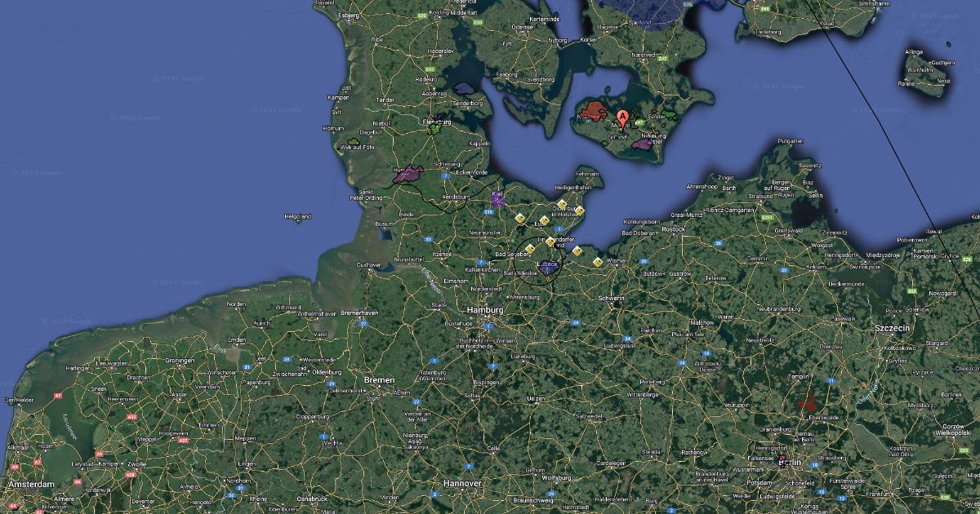This screenshot has width=980, height=514.
Task: Click the Amsterdam city label
Action: tap(30, 485)
